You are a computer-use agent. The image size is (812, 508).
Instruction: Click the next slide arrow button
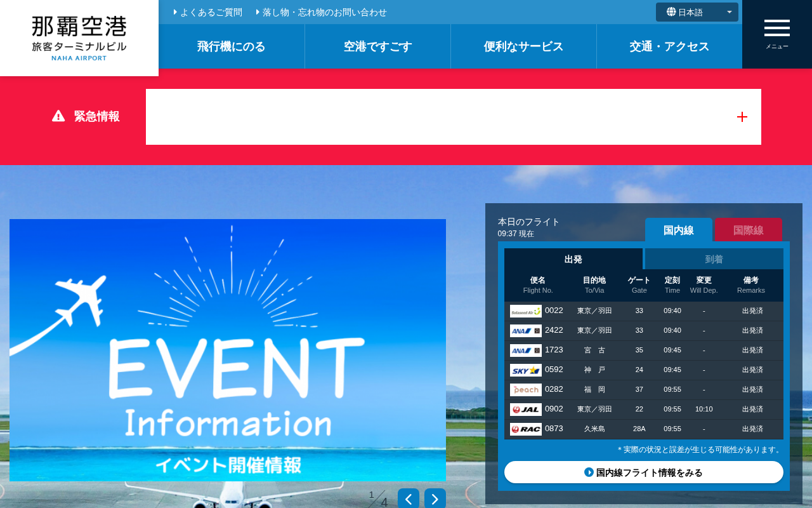point(435,499)
